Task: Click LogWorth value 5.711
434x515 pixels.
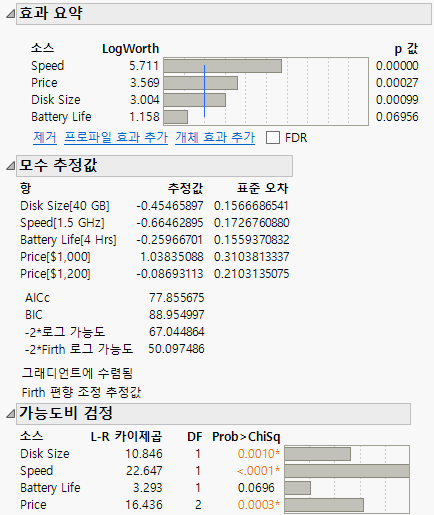Action: pyautogui.click(x=144, y=66)
